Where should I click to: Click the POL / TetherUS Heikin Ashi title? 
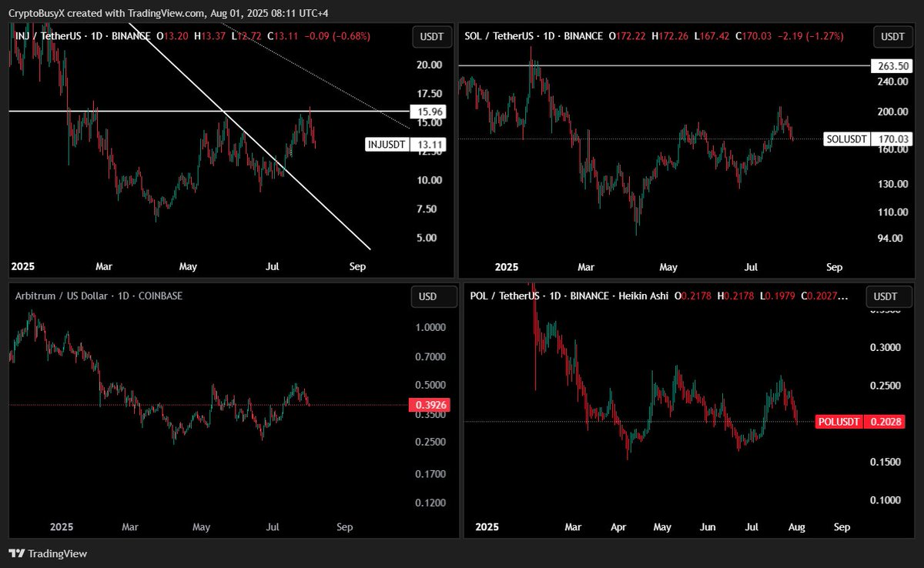pos(570,296)
